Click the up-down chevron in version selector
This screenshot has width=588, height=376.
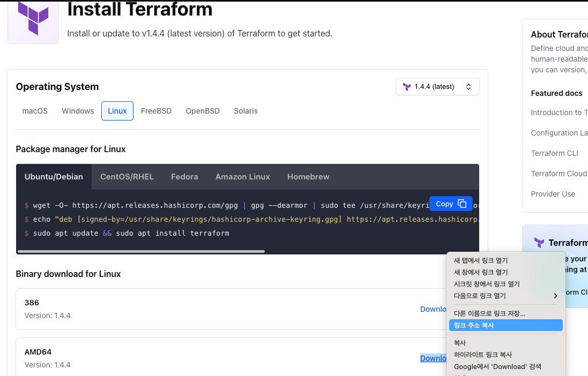[468, 87]
